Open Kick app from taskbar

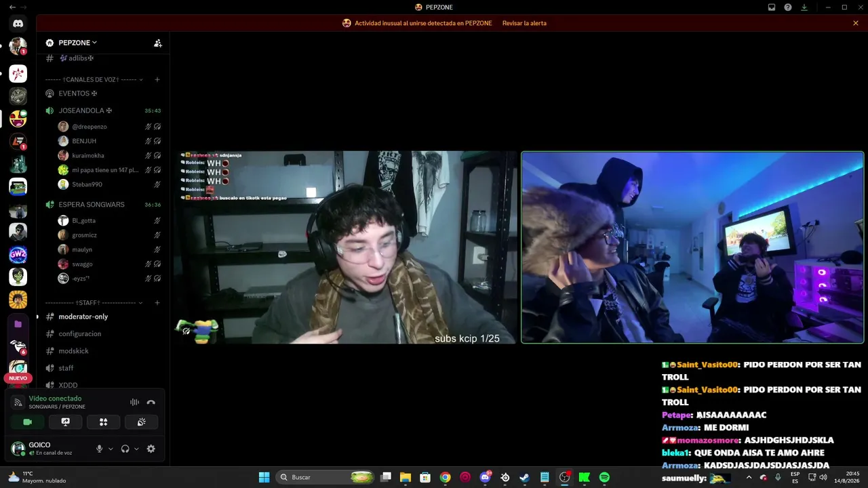(584, 477)
